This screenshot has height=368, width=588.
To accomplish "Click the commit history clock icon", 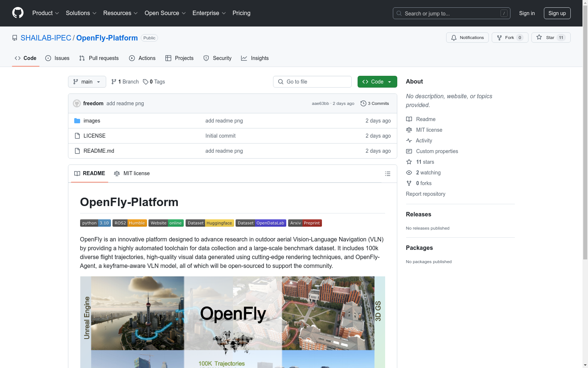I will 363,103.
